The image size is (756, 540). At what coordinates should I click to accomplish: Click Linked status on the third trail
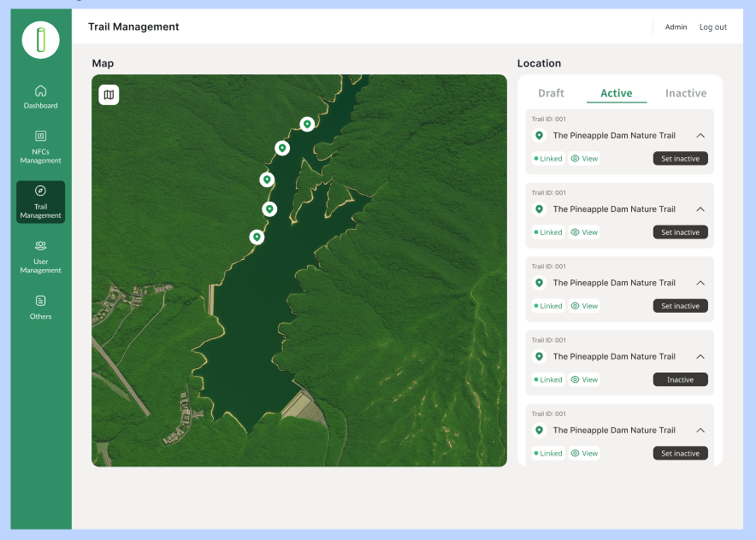(548, 306)
